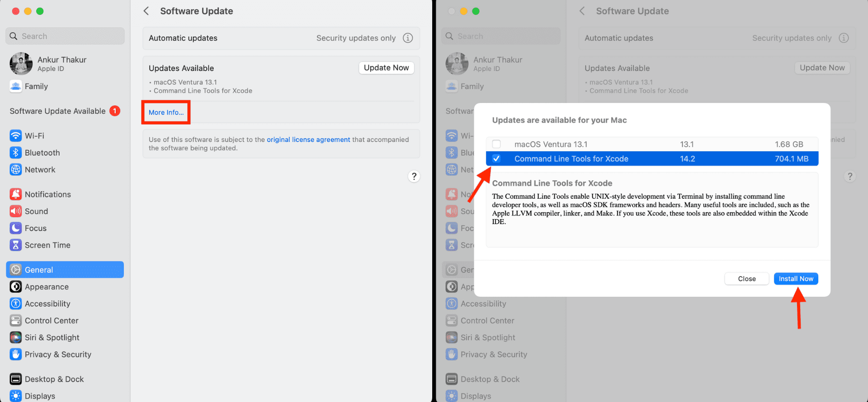
Task: Click Ankur Thakur profile picture in right window
Action: tap(457, 63)
